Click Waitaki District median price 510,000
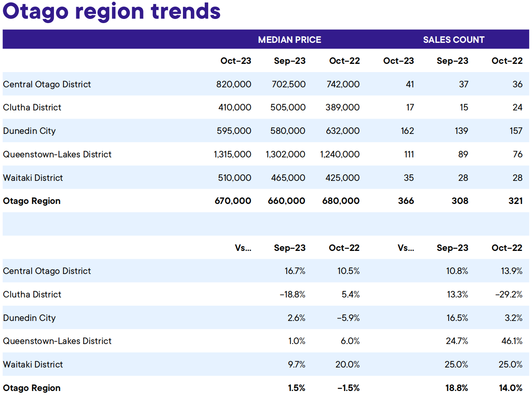532x398 pixels. click(234, 178)
